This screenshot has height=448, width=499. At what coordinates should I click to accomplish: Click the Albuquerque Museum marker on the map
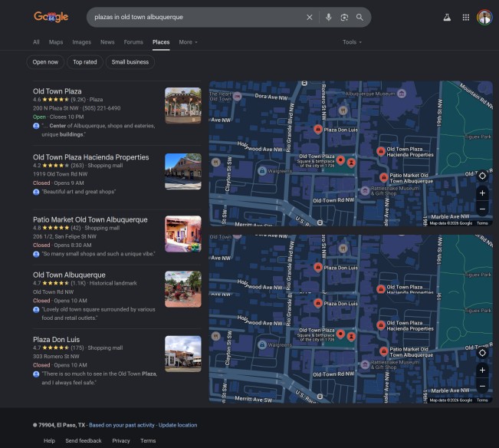click(402, 94)
